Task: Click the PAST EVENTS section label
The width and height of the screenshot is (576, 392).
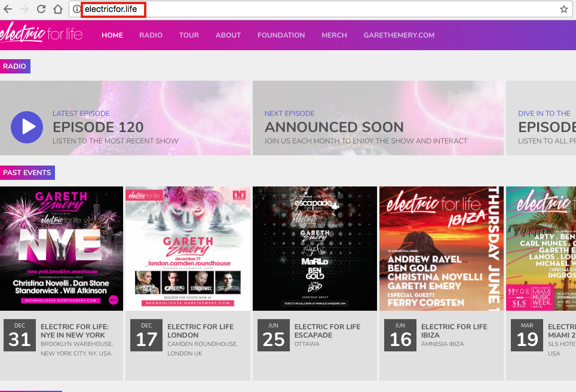Action: [27, 173]
